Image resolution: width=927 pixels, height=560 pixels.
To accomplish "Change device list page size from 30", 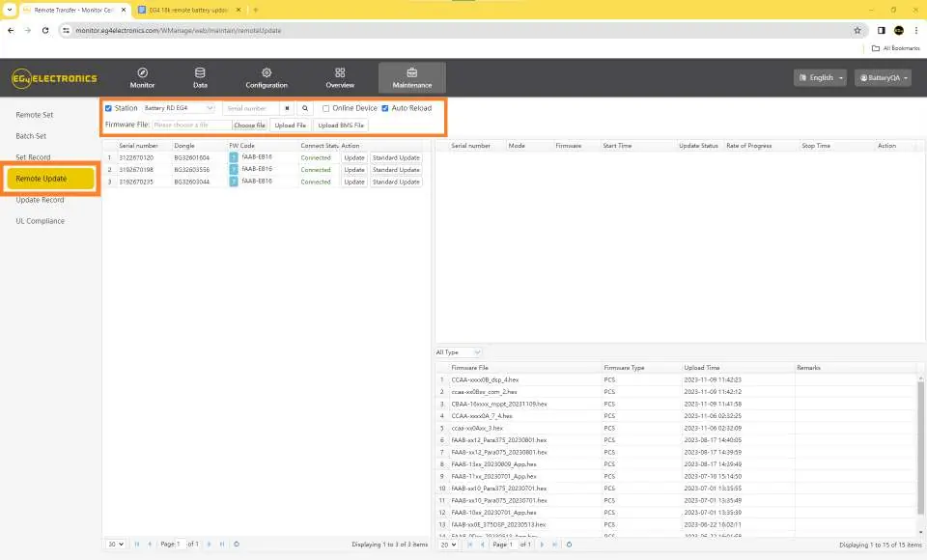I will click(x=116, y=544).
